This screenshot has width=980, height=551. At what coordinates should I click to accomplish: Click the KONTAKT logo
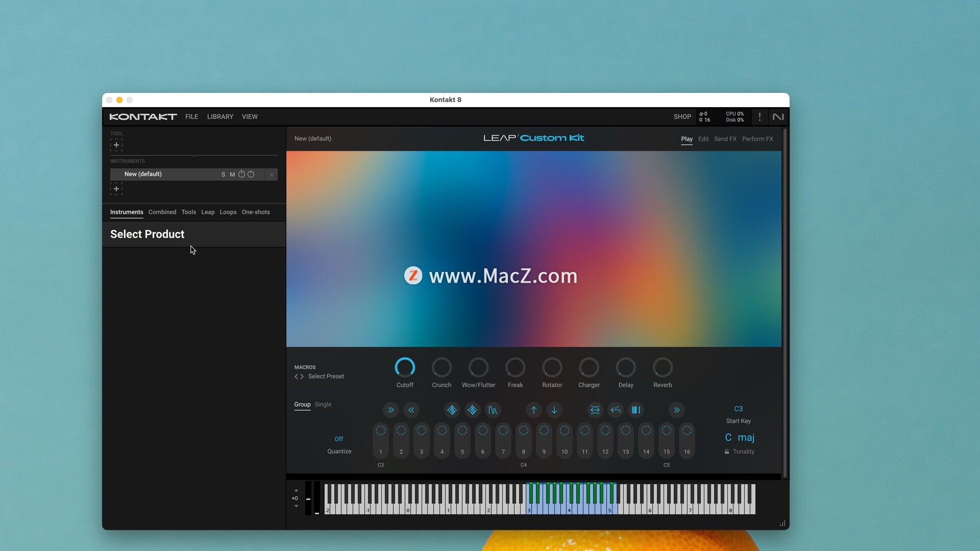[143, 117]
